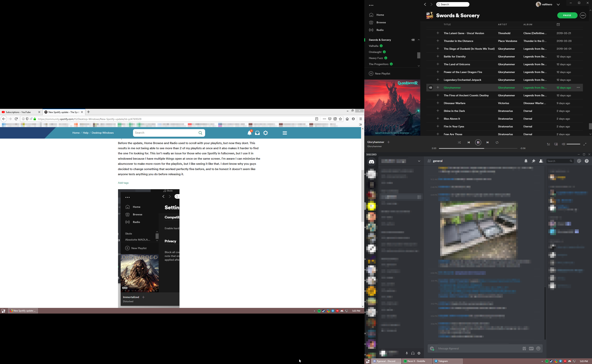
Task: Click the Spotify Radio sidebar icon
Action: (371, 30)
